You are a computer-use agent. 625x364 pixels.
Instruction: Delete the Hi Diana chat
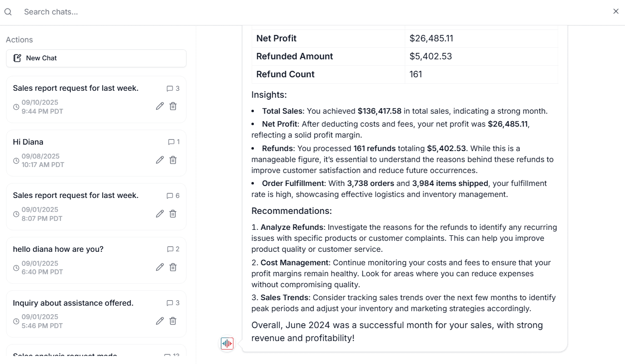pyautogui.click(x=173, y=160)
